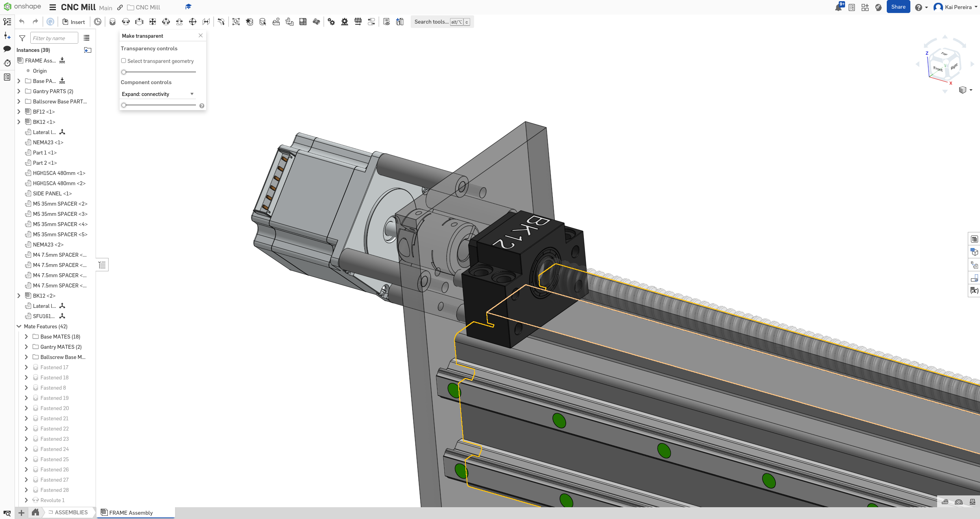The image size is (980, 519).
Task: Click the Gear relation tool
Action: pyautogui.click(x=331, y=22)
